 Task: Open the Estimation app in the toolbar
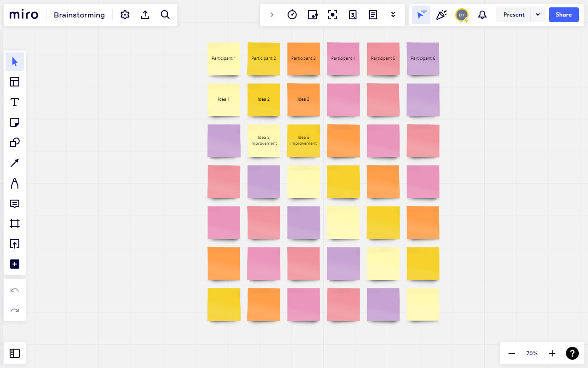tap(353, 14)
